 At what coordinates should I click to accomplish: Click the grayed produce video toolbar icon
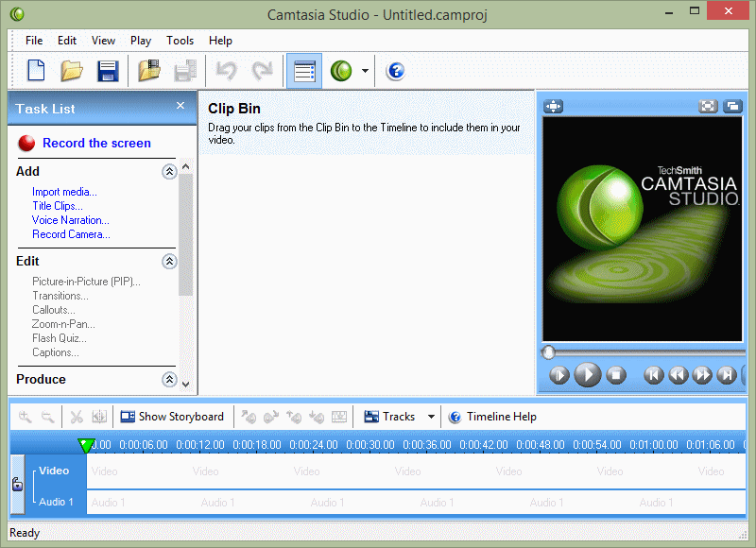pos(185,71)
